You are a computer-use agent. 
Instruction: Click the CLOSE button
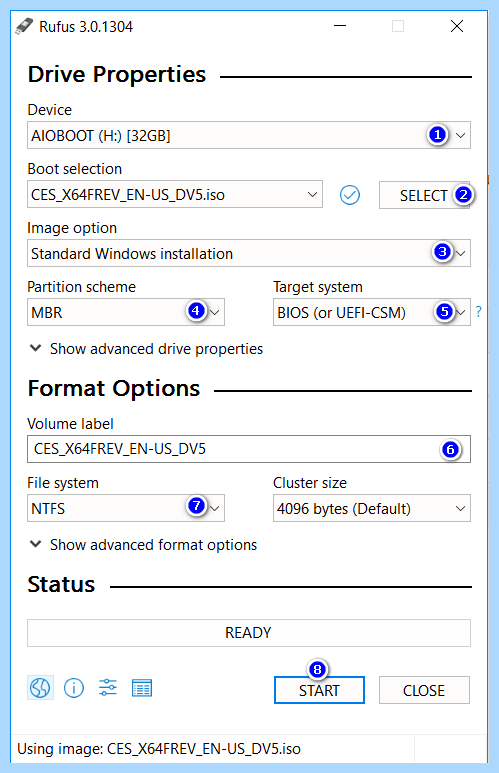[x=424, y=690]
